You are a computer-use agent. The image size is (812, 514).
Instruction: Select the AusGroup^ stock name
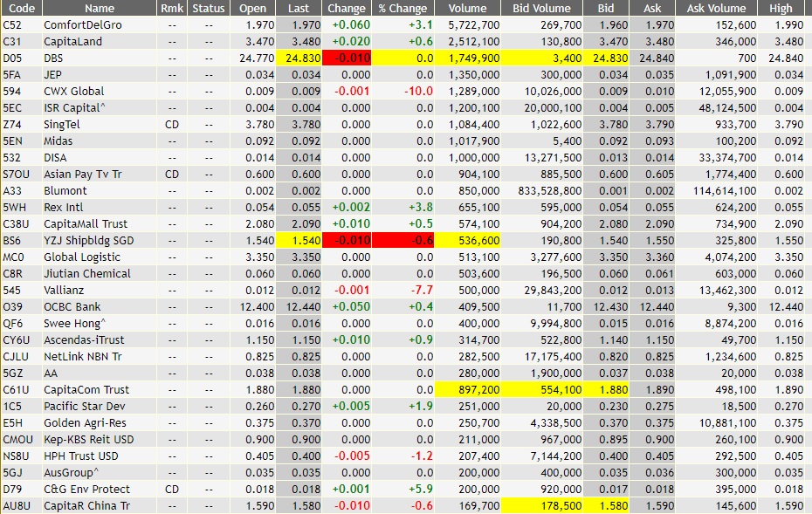71,472
